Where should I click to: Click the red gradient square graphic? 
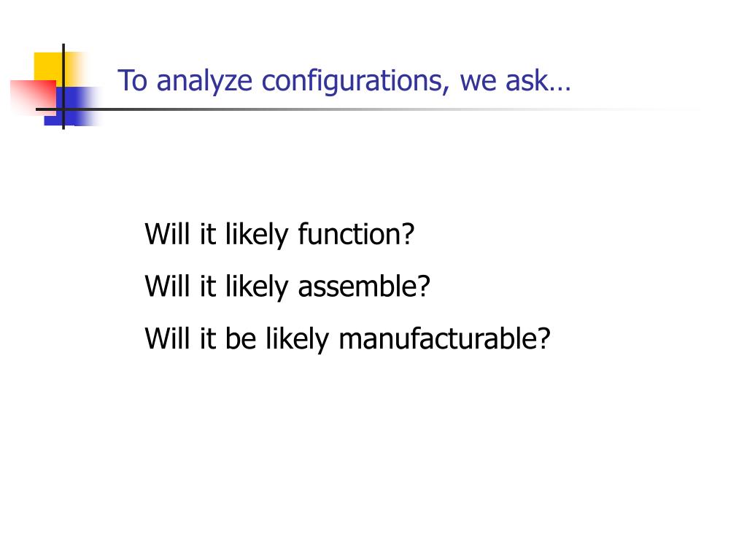(x=34, y=98)
